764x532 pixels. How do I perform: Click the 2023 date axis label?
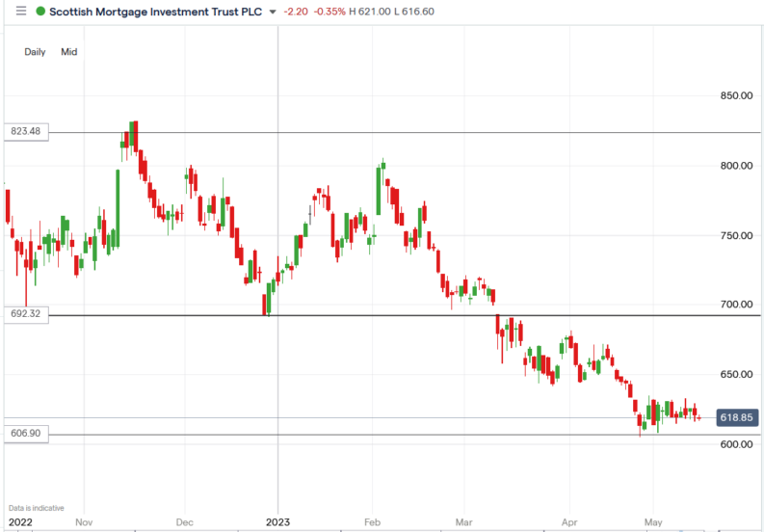(x=277, y=522)
